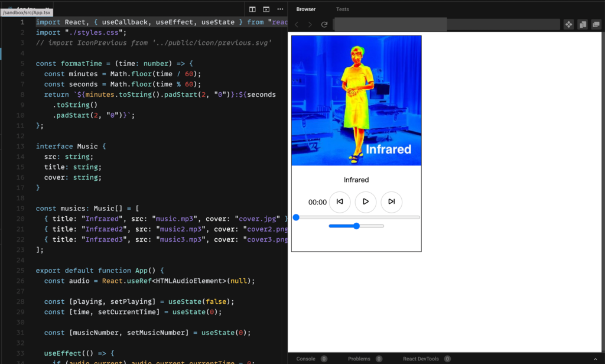The height and width of the screenshot is (364, 605).
Task: Open preview in new window icon
Action: coord(596,24)
